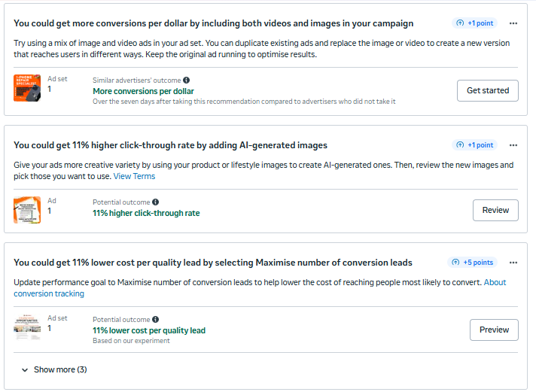Open the iPhone repair ad set thumbnail

tap(27, 88)
